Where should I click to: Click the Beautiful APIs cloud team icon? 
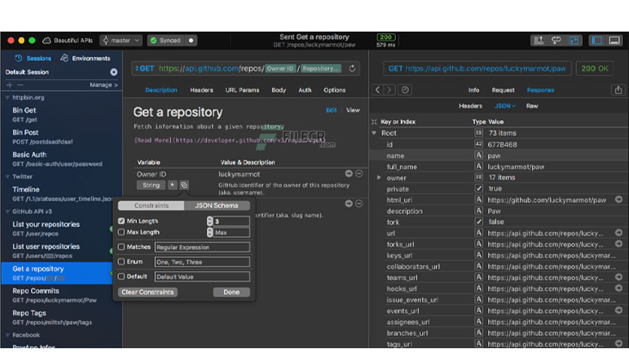pos(47,41)
